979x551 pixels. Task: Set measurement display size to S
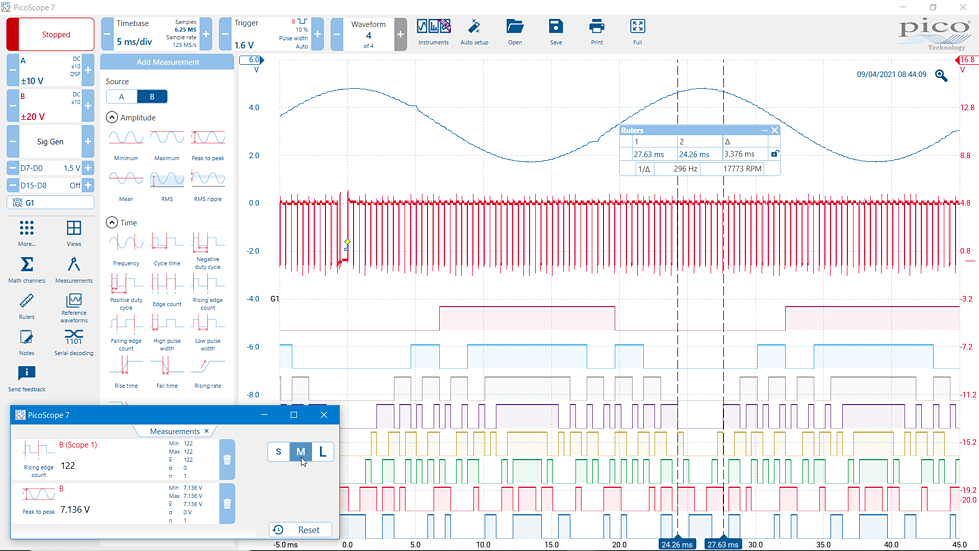[278, 452]
